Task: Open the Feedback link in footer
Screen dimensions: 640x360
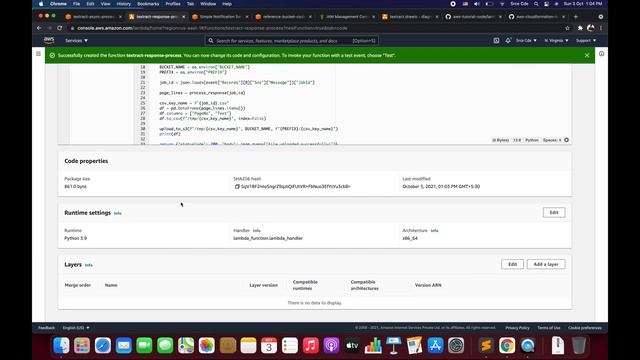Action: pyautogui.click(x=46, y=328)
